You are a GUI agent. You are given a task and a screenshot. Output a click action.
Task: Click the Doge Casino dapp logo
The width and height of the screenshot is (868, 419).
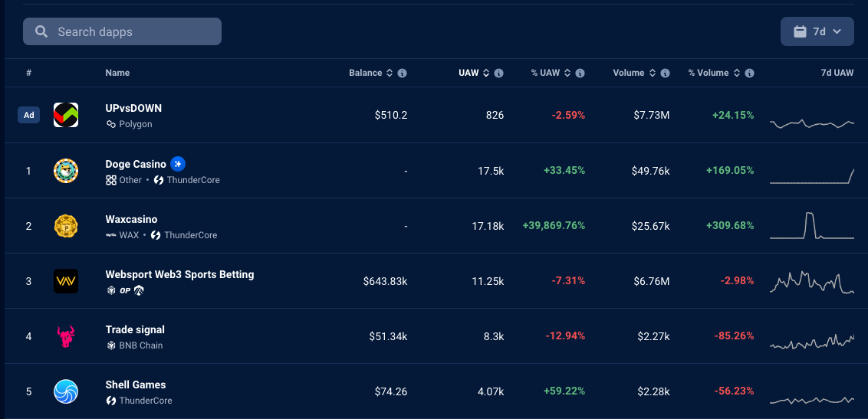coord(66,170)
